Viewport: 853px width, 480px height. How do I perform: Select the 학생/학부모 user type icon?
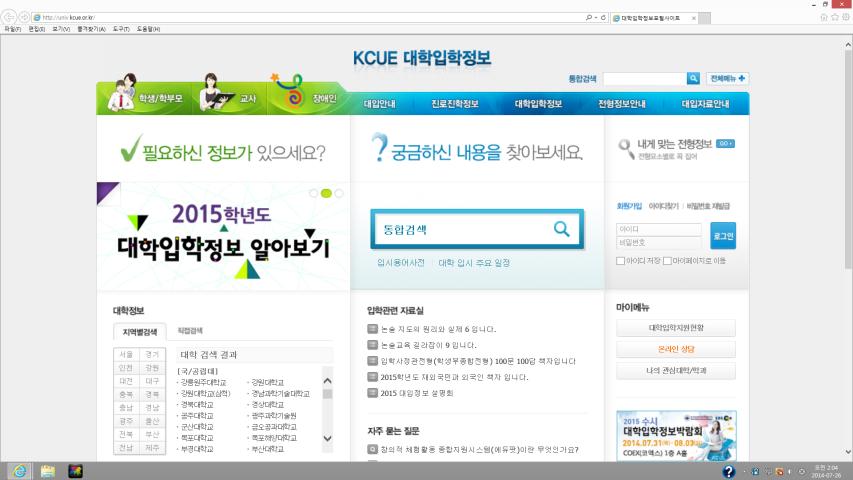click(x=122, y=93)
